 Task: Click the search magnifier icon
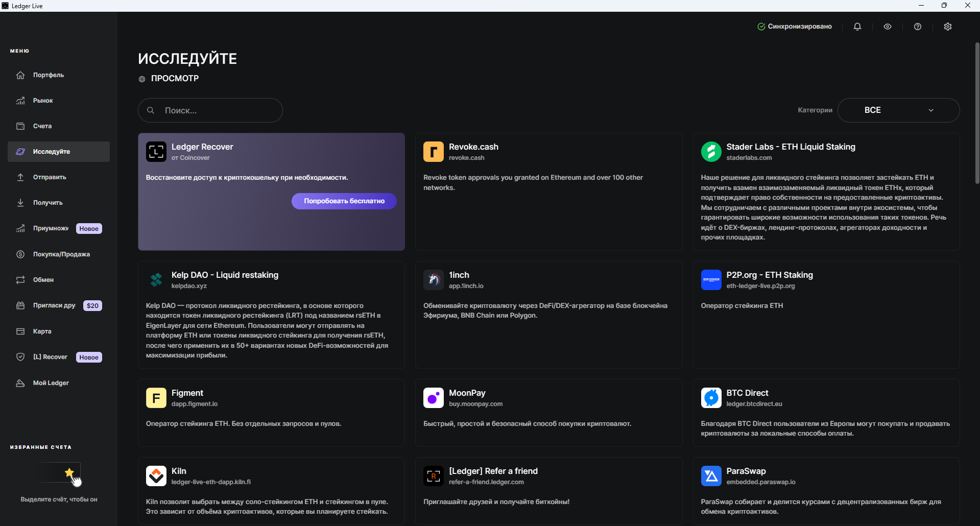point(151,110)
